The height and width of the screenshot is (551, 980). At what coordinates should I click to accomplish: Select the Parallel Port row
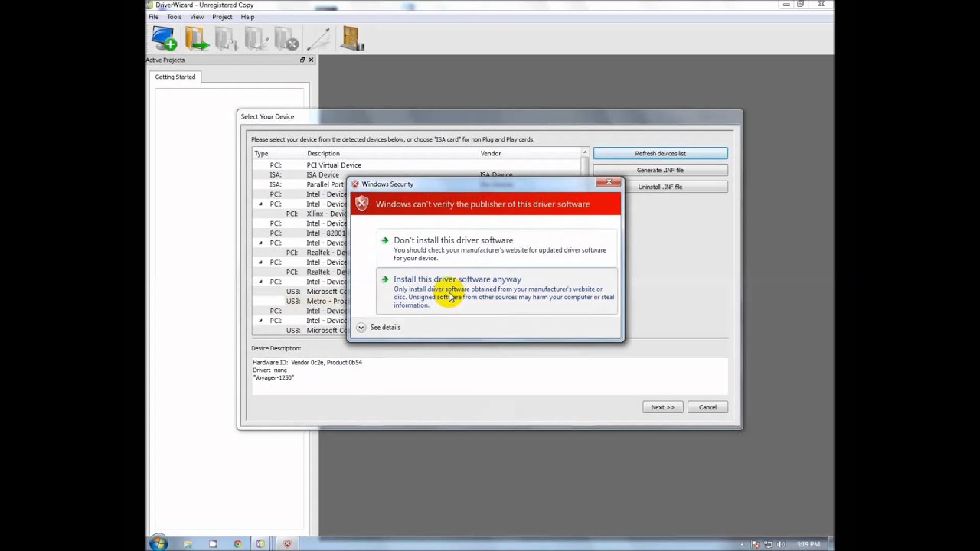[x=300, y=184]
